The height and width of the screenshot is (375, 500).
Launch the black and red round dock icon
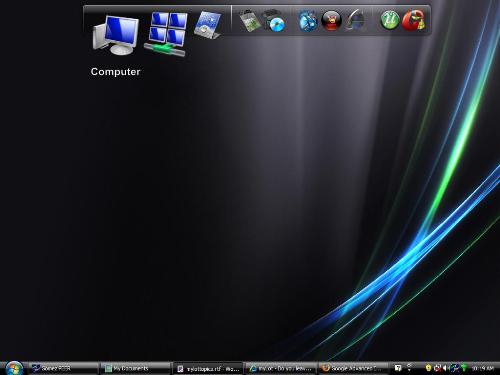point(331,21)
